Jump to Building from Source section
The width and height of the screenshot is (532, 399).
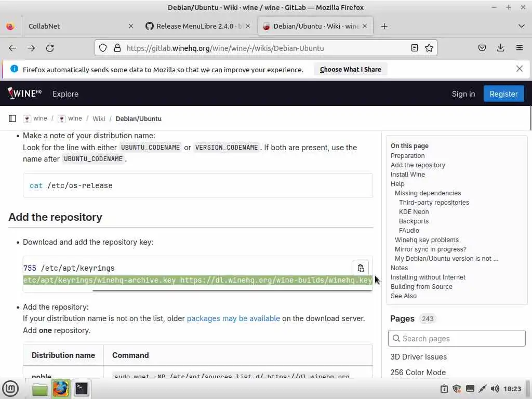click(421, 287)
